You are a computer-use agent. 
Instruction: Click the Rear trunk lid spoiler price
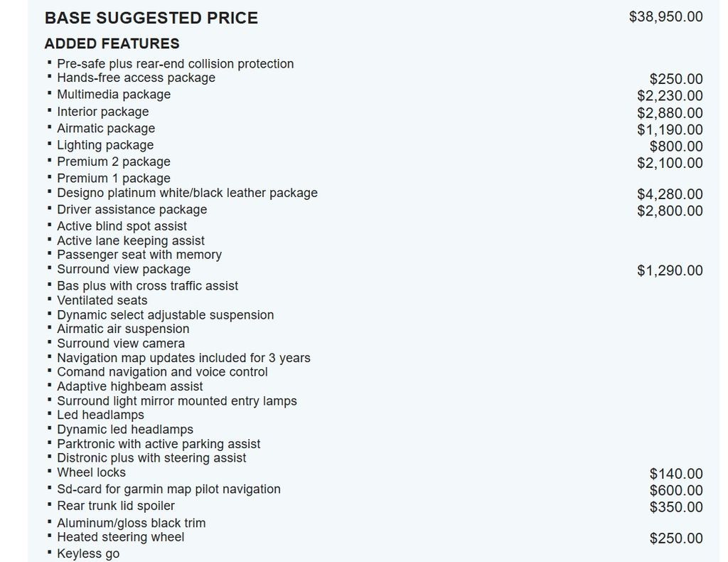[x=676, y=507]
